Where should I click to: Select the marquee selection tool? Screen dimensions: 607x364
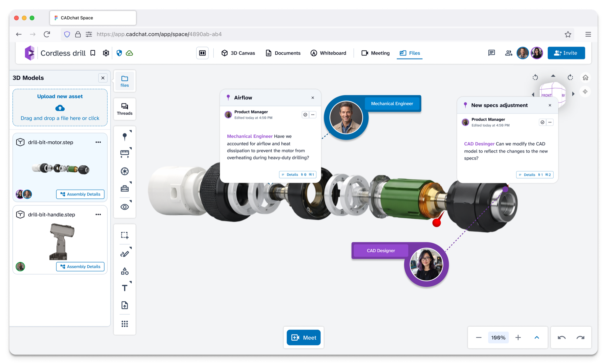124,235
